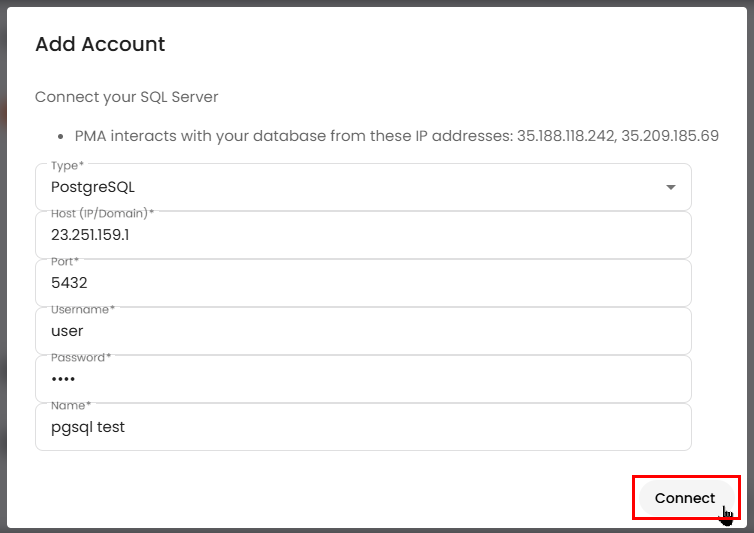Click into the masked Password field
This screenshot has height=533, width=754.
coord(362,379)
